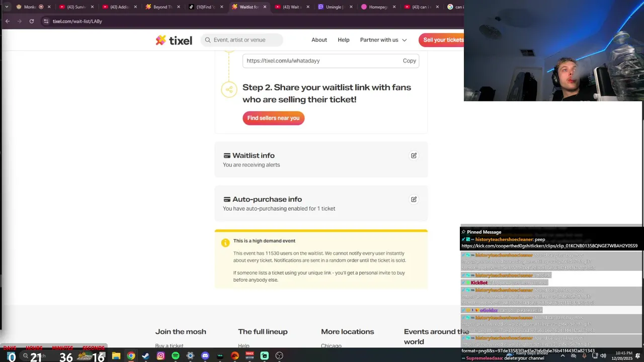Close the Beyond Th tab
644x362 pixels.
[178, 7]
